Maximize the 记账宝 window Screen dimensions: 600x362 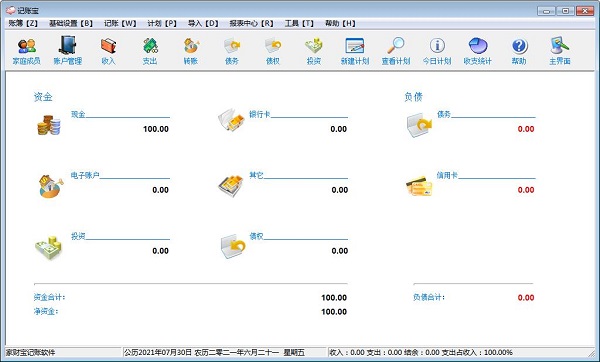[565, 11]
